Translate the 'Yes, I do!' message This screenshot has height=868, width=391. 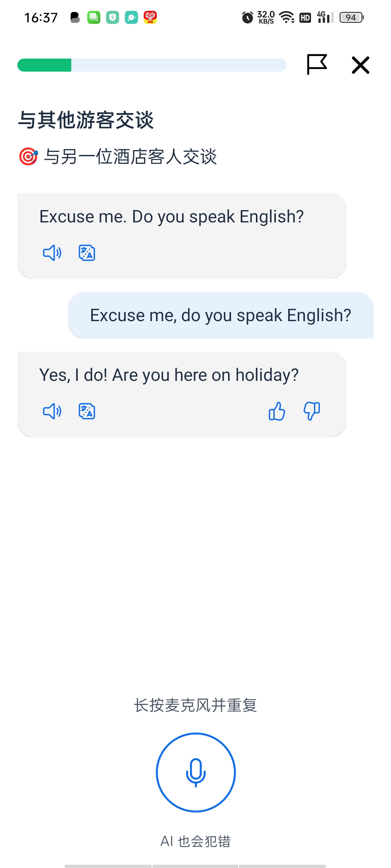87,411
